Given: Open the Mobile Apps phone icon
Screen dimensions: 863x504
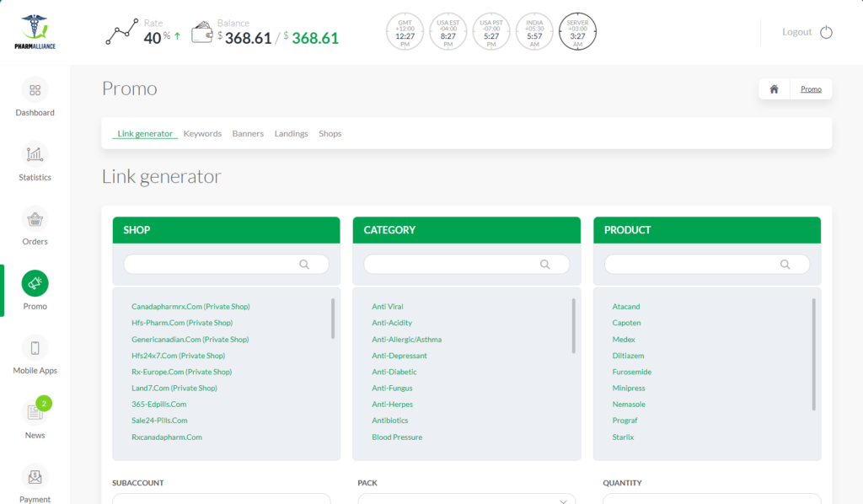Looking at the screenshot, I should point(35,348).
